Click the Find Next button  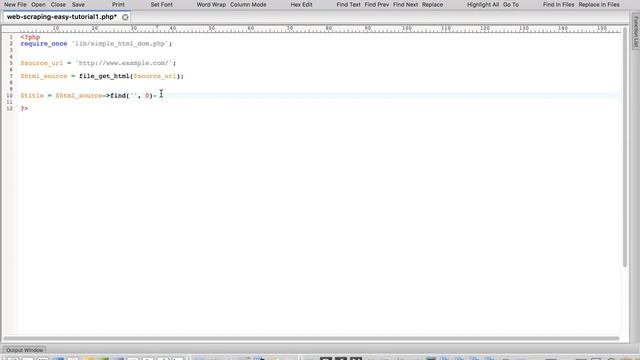(405, 4)
